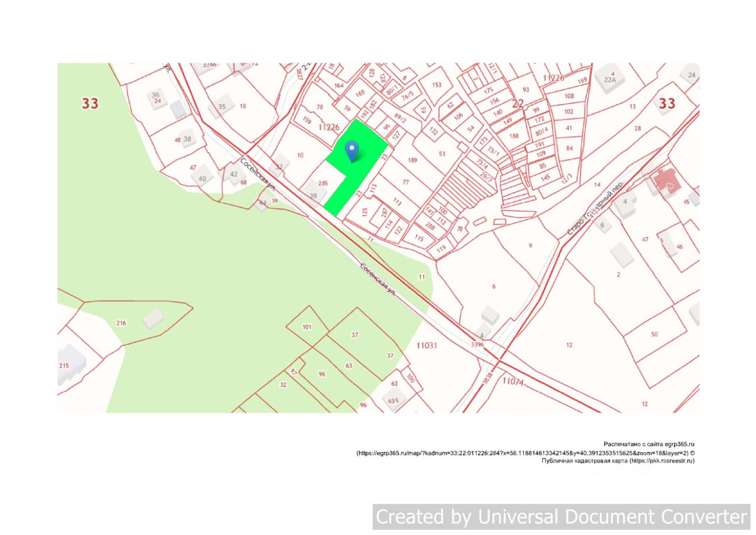This screenshot has width=756, height=535.
Task: Select parcel labeled 165
Action: (x=360, y=92)
